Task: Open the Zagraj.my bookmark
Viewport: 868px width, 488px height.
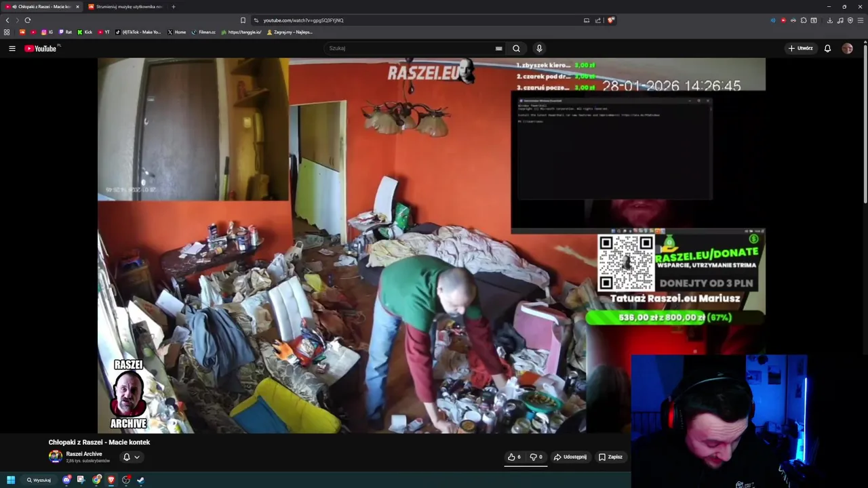Action: point(290,32)
